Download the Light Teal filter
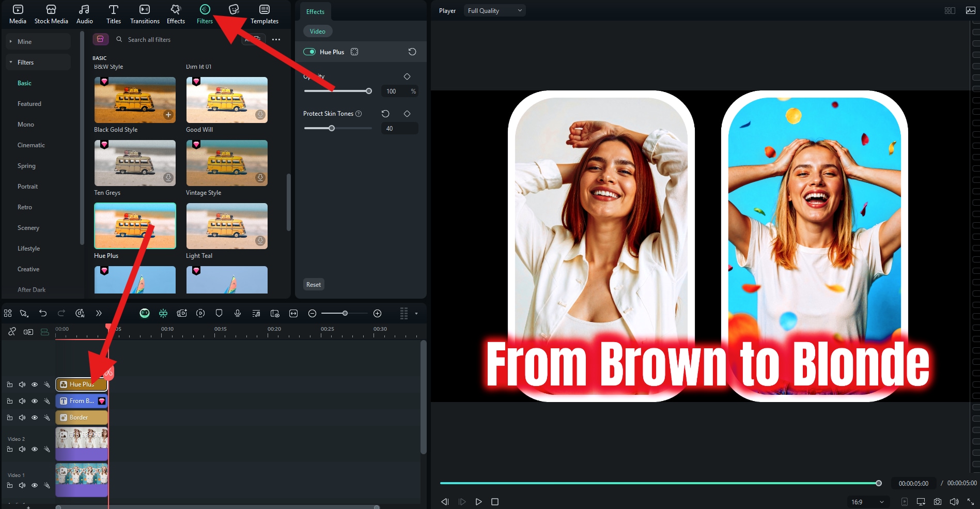This screenshot has height=509, width=980. 260,241
